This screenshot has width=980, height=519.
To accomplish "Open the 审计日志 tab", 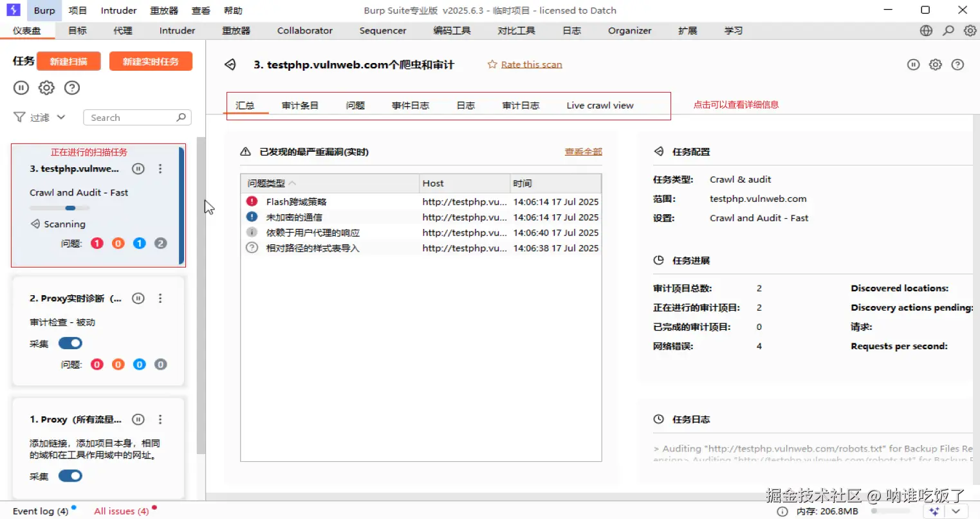I will 521,105.
